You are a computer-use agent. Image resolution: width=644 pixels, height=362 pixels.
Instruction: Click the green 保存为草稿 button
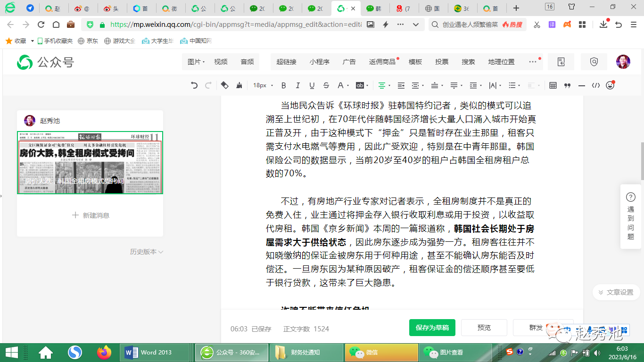click(x=432, y=328)
